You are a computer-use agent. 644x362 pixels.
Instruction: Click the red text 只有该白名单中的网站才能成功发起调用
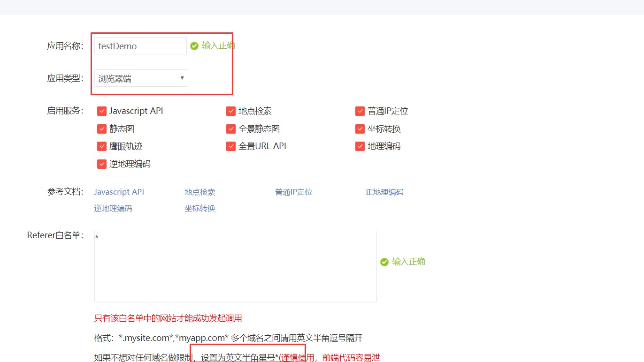[168, 319]
